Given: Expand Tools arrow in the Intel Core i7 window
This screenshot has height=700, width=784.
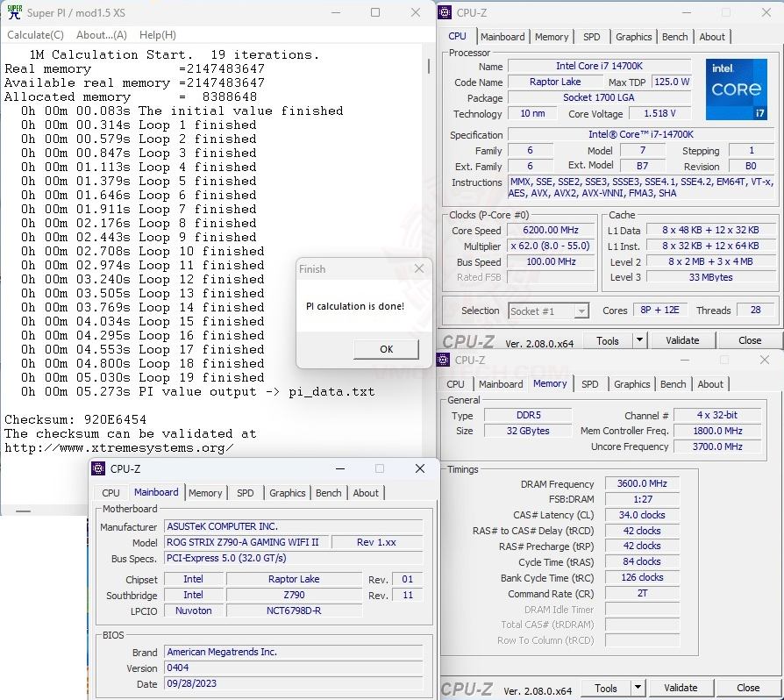Looking at the screenshot, I should (x=639, y=340).
